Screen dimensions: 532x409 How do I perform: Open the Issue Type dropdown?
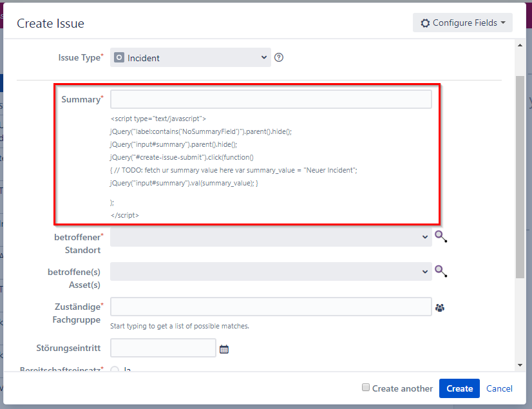coord(191,57)
